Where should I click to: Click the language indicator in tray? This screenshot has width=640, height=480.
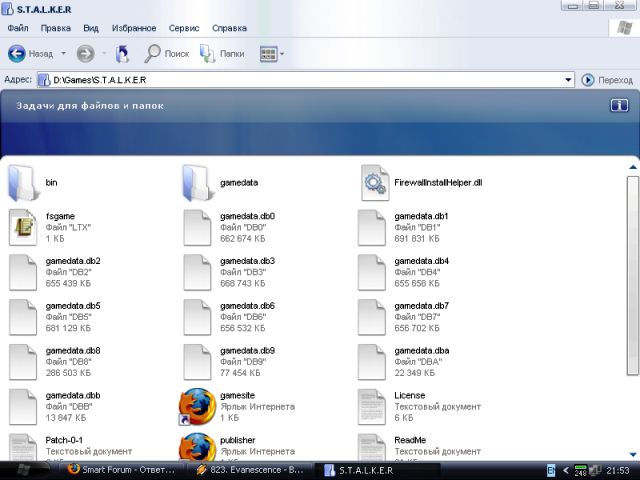551,470
